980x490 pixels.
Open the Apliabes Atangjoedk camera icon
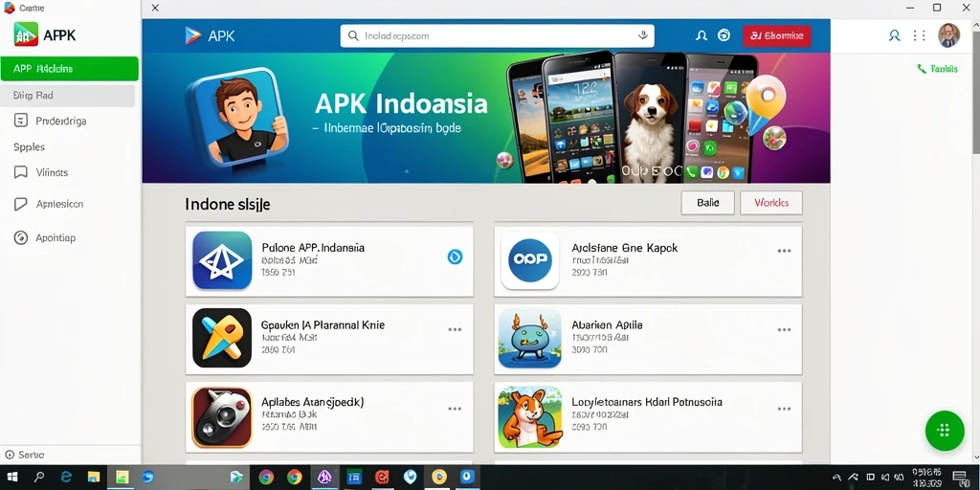coord(222,417)
